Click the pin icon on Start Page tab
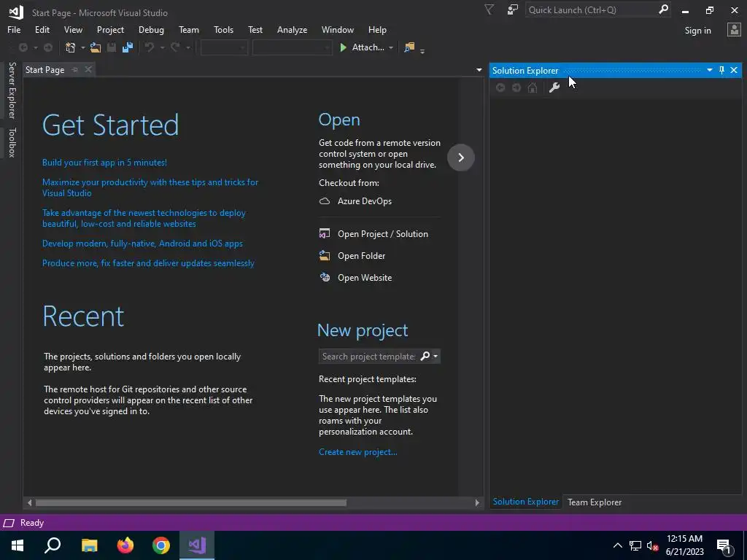Image resolution: width=747 pixels, height=560 pixels. point(75,70)
